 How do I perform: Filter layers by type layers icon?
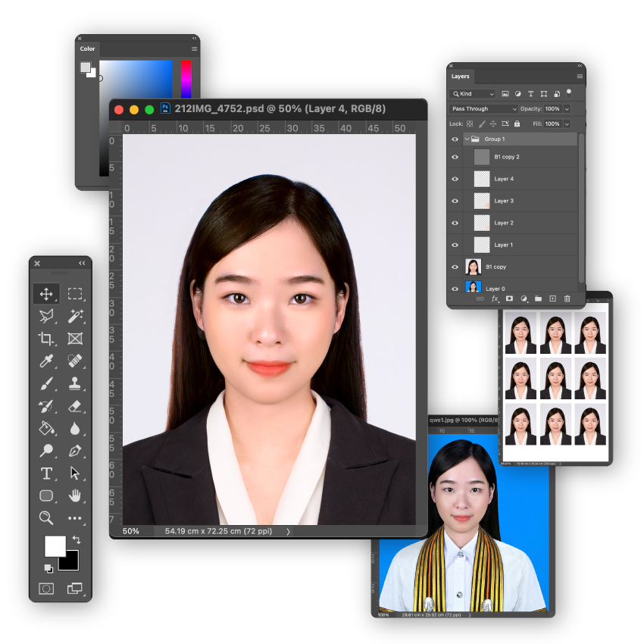point(530,94)
